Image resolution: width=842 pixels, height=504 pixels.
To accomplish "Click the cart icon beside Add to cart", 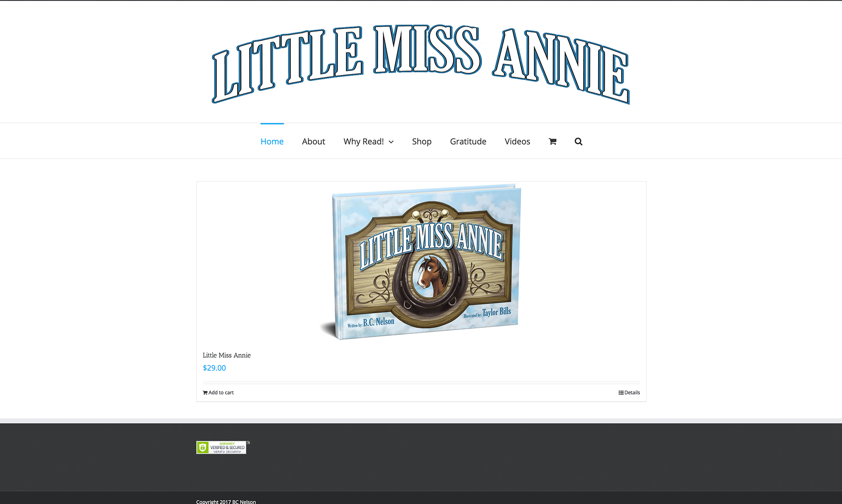I will pyautogui.click(x=205, y=393).
